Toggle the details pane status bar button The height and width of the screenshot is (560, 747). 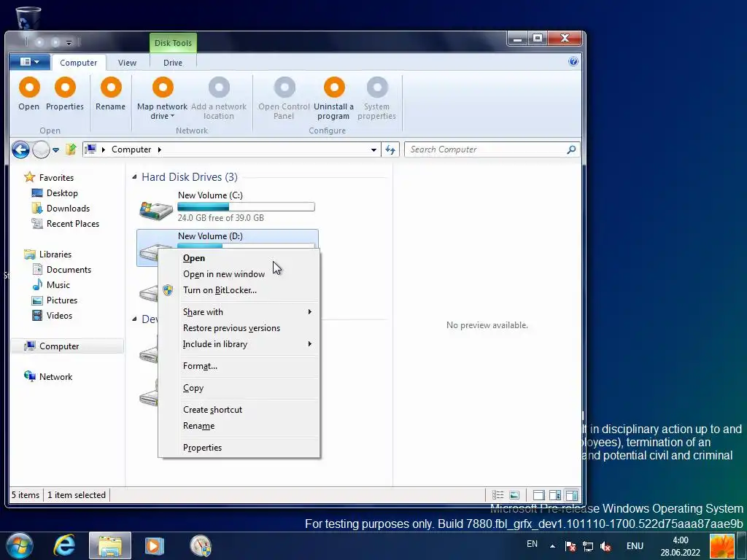pyautogui.click(x=555, y=495)
